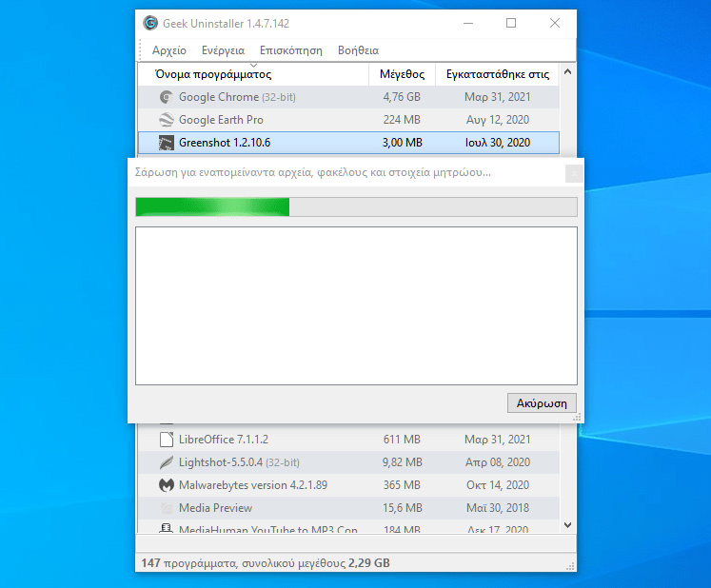
Task: Click the 9,82 MB size cell
Action: pos(403,462)
